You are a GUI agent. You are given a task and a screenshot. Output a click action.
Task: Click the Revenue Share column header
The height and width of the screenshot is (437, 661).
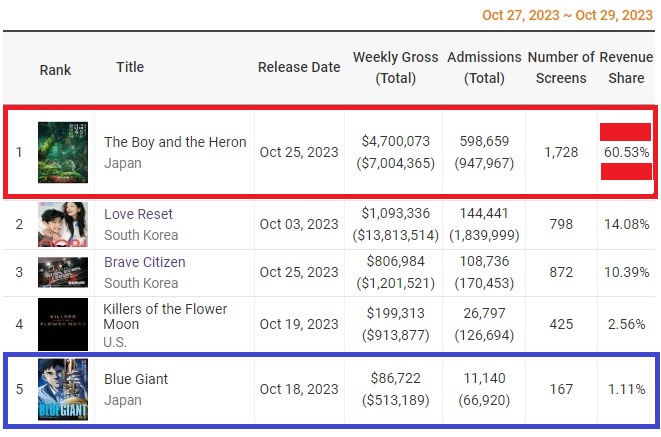626,67
